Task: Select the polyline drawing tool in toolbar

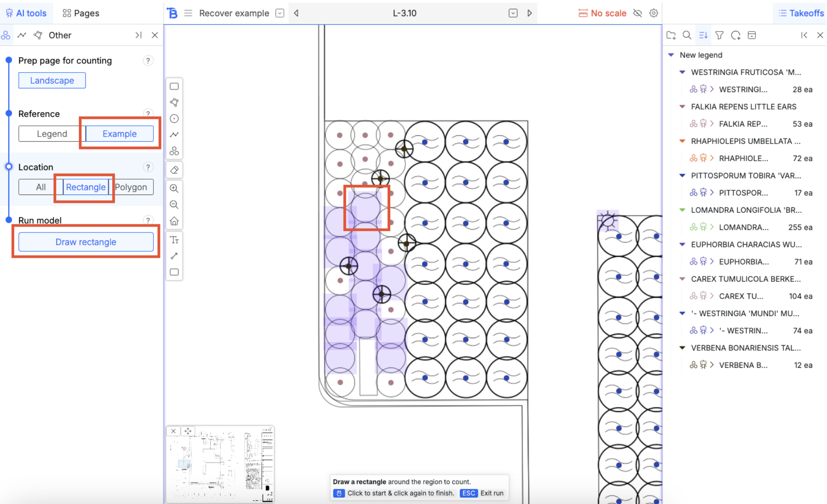Action: (x=174, y=135)
